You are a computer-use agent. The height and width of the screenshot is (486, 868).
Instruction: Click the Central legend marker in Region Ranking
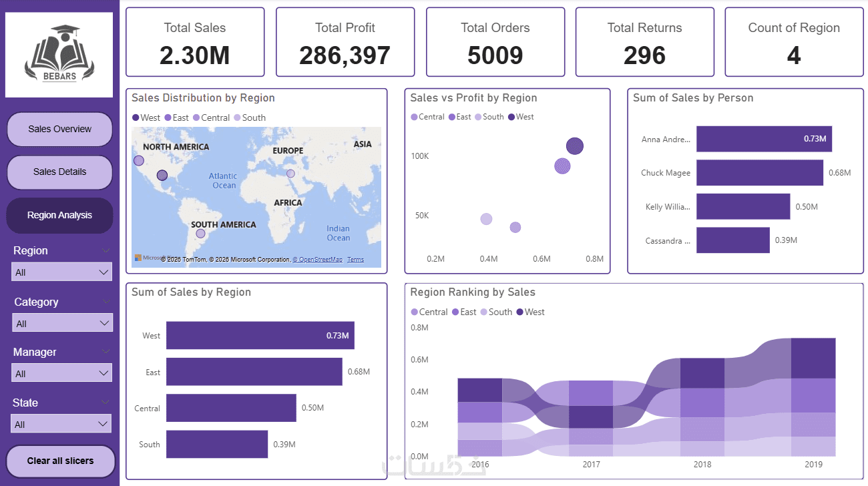point(415,312)
